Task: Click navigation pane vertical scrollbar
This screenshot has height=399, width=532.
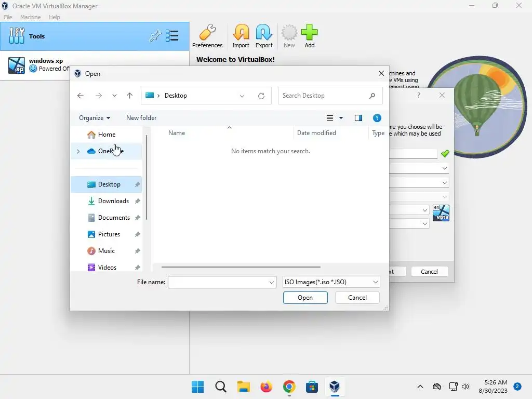Action: click(x=146, y=178)
